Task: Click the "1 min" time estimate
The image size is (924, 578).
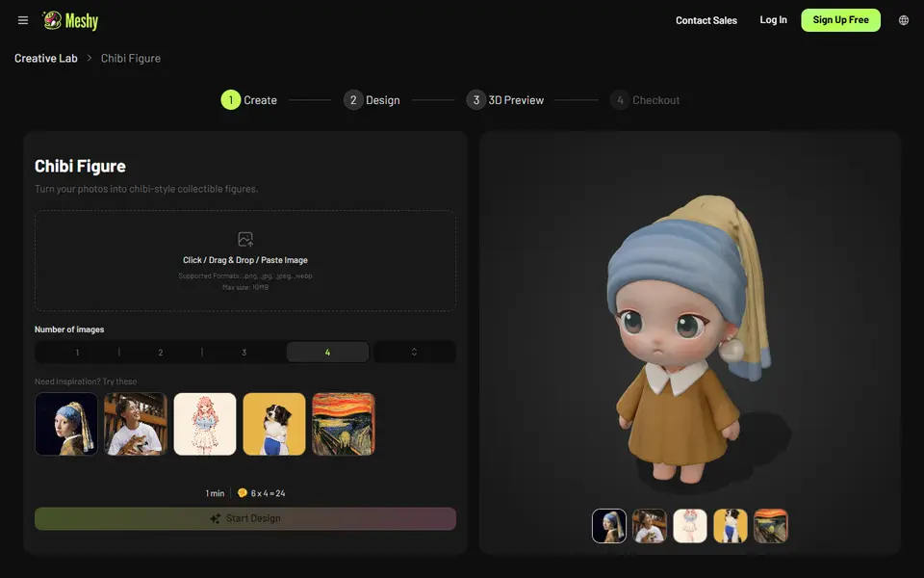Action: pos(215,493)
